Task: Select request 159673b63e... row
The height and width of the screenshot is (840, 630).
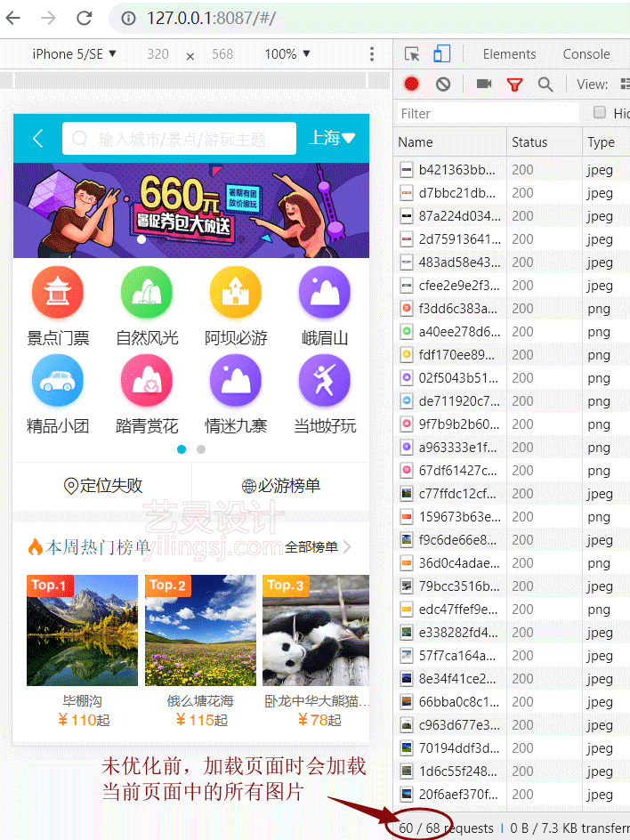Action: (512, 516)
